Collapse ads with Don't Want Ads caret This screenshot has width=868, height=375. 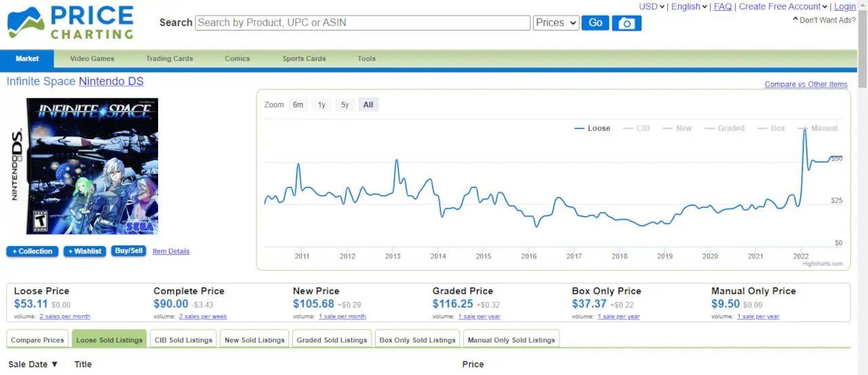point(795,20)
